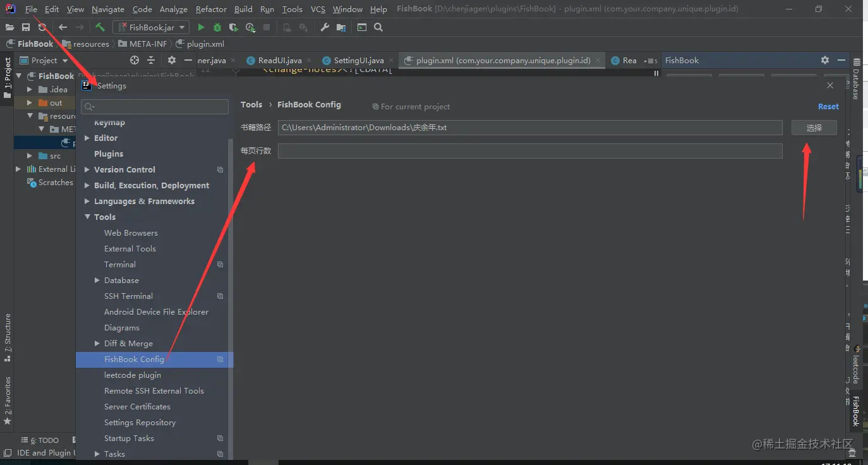Viewport: 868px width, 465px height.
Task: Expand the Editor settings category
Action: coord(87,138)
